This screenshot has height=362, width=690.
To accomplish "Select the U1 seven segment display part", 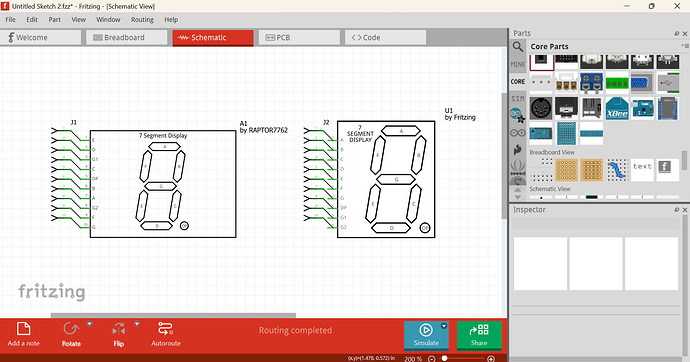I will coord(386,179).
